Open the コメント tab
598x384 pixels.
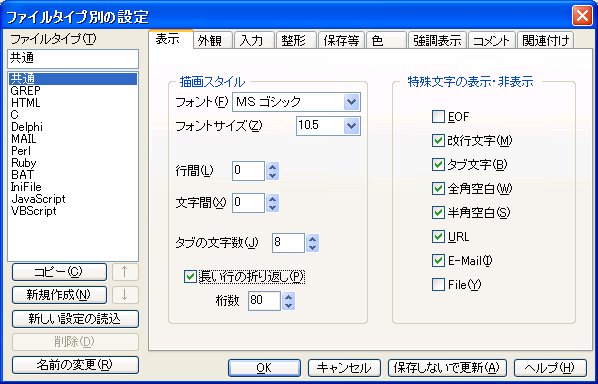491,40
